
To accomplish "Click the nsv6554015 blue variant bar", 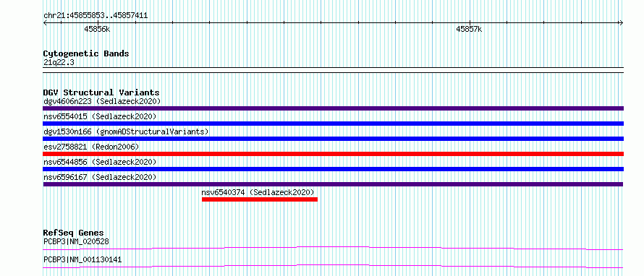I will point(333,124).
